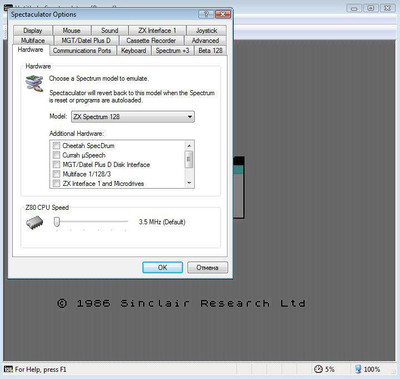Open the Display tab
This screenshot has width=400, height=379.
click(33, 30)
